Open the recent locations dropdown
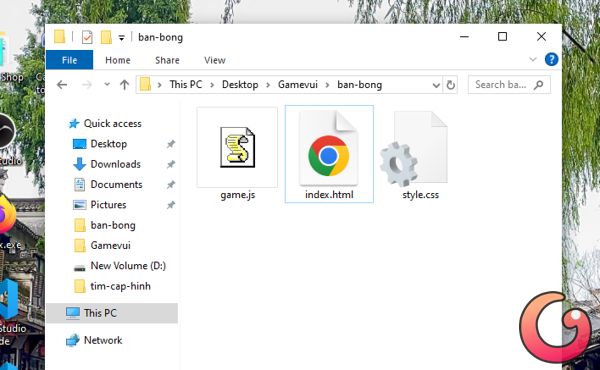 tap(107, 84)
